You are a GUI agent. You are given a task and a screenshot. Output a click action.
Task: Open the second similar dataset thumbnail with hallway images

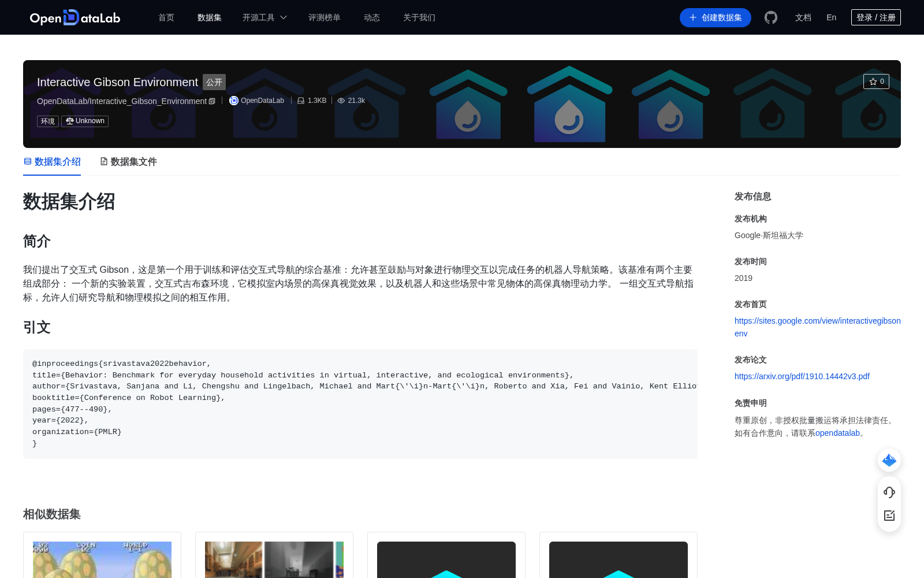(274, 560)
